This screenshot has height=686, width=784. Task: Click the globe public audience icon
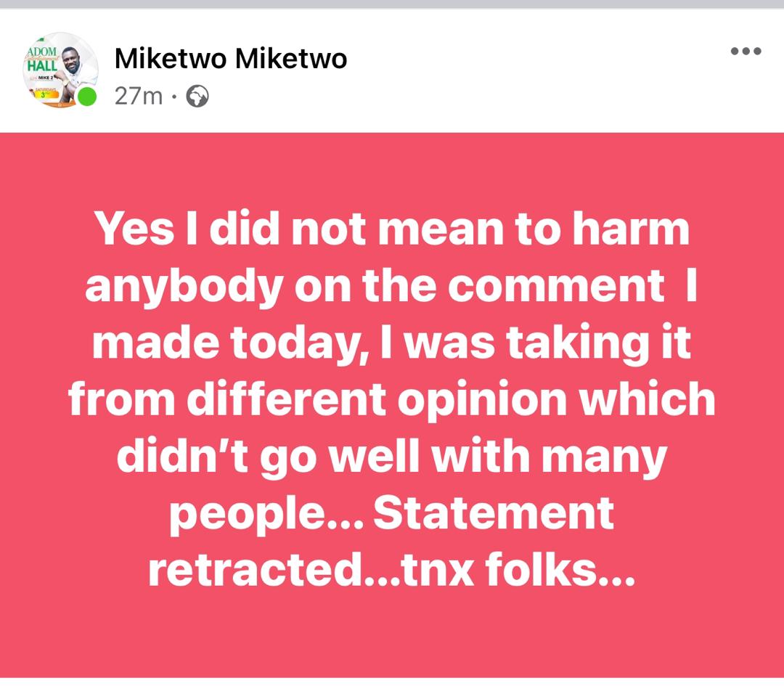[x=197, y=96]
